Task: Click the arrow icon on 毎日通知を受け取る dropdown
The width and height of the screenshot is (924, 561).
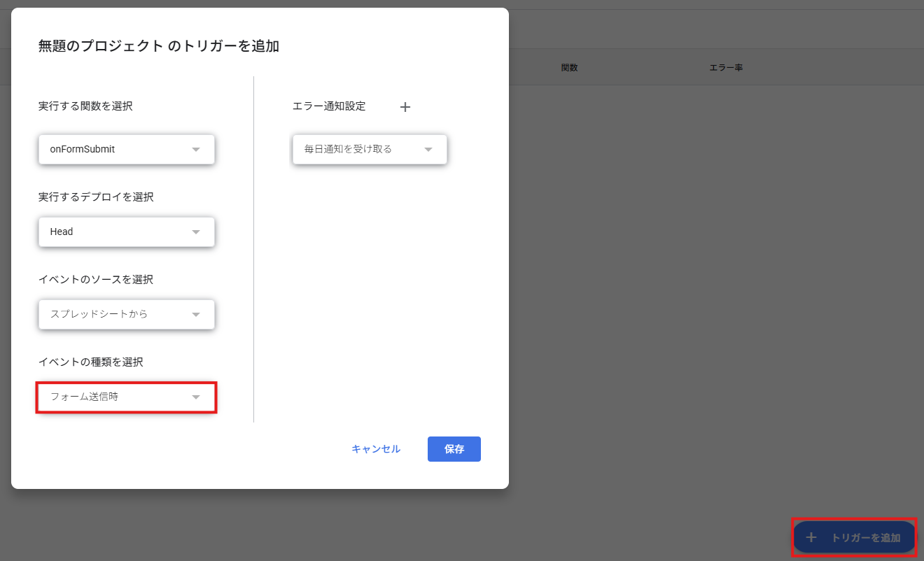Action: click(x=428, y=150)
